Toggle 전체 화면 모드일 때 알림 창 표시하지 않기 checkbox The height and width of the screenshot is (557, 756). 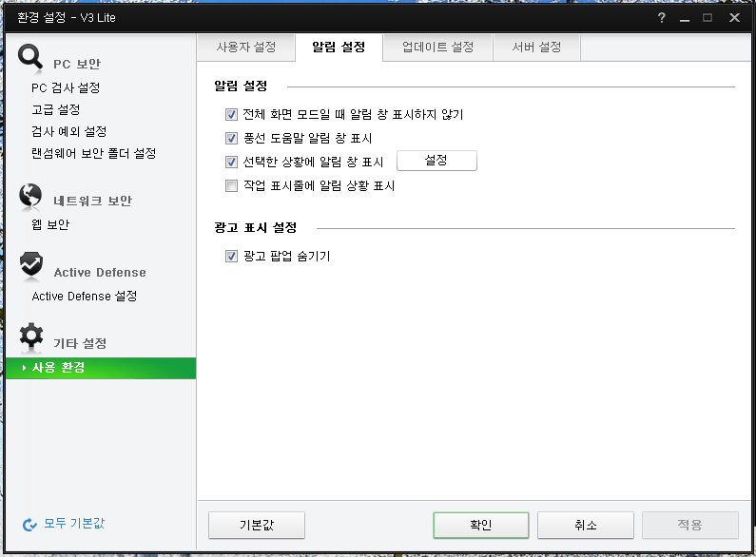tap(231, 114)
